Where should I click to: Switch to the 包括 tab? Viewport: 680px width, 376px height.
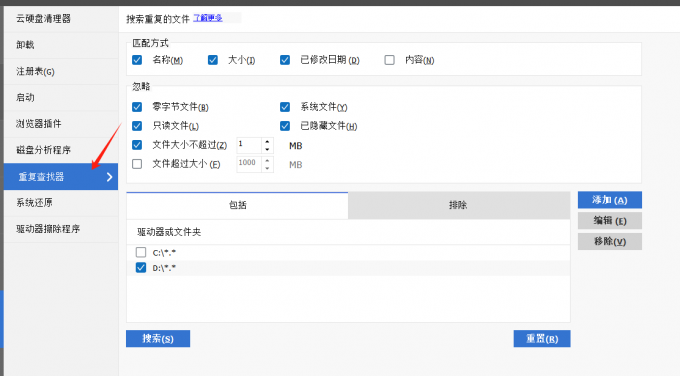tap(237, 205)
